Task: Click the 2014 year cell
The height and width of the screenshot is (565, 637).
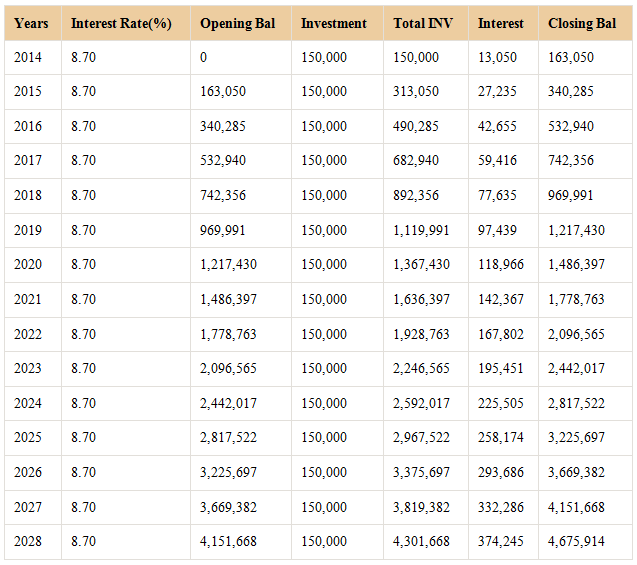Action: point(28,58)
